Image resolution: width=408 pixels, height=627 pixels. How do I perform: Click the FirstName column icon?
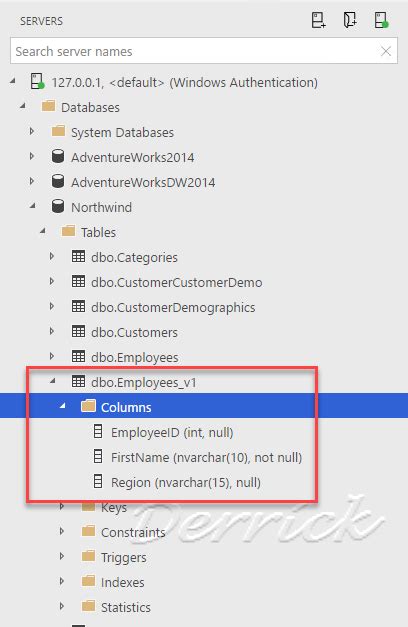[98, 456]
